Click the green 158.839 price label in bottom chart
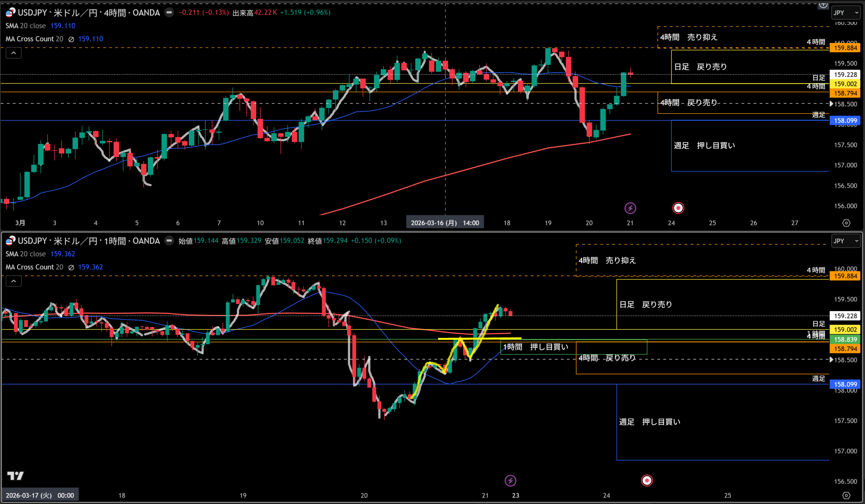The width and height of the screenshot is (865, 504). [845, 339]
